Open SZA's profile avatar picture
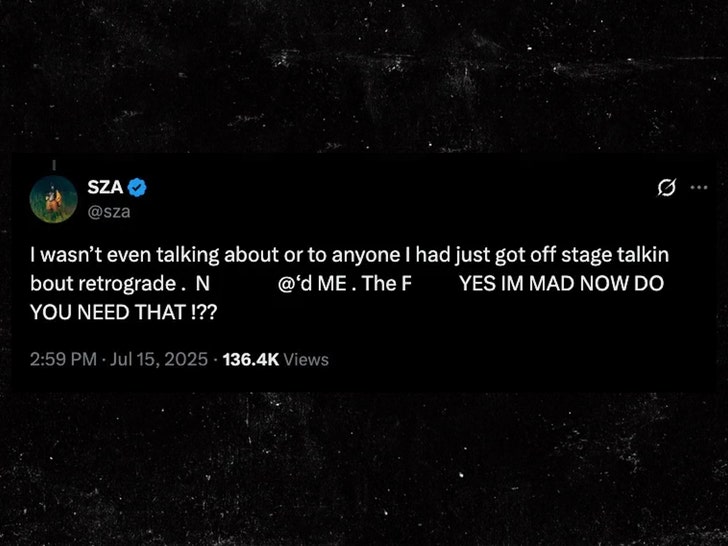Screen dimensions: 728x546 53,199
